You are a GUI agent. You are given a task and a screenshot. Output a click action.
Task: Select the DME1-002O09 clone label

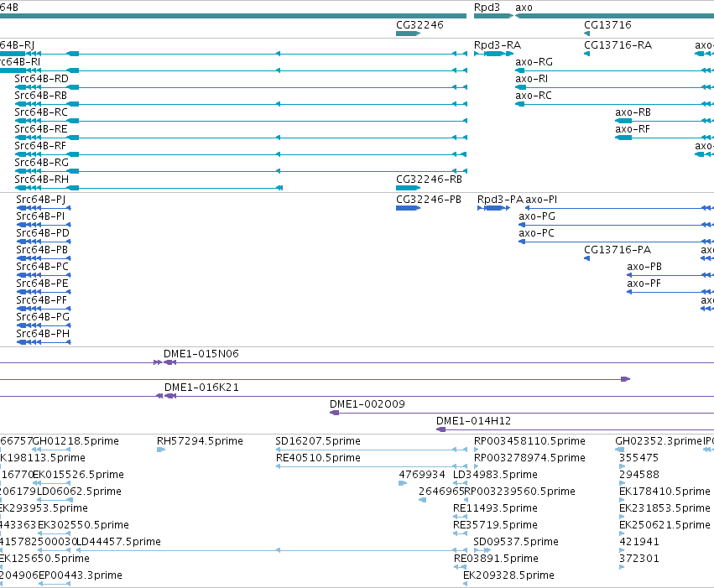[367, 404]
